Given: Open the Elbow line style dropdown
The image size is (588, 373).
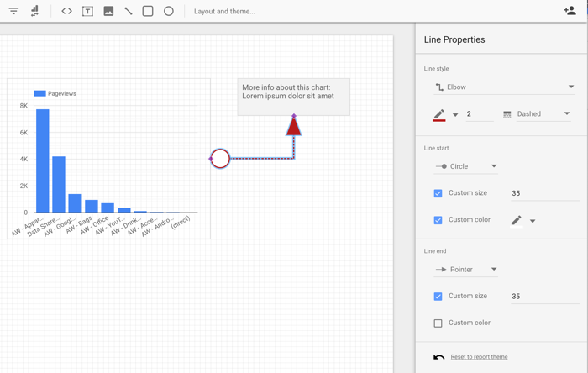Looking at the screenshot, I should point(504,87).
